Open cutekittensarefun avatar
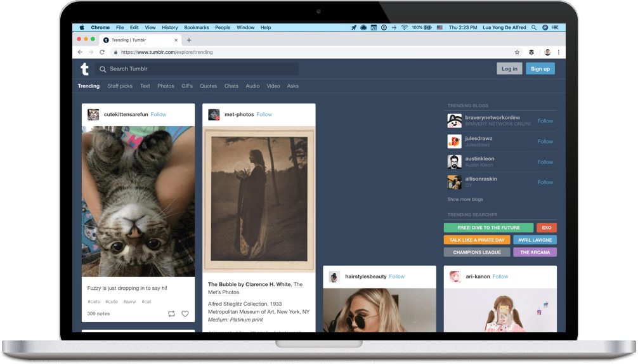Image resolution: width=638 pixels, height=364 pixels. tap(93, 115)
